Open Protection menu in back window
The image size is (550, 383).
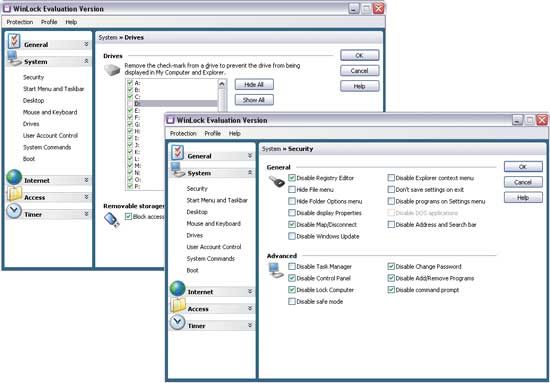click(20, 22)
